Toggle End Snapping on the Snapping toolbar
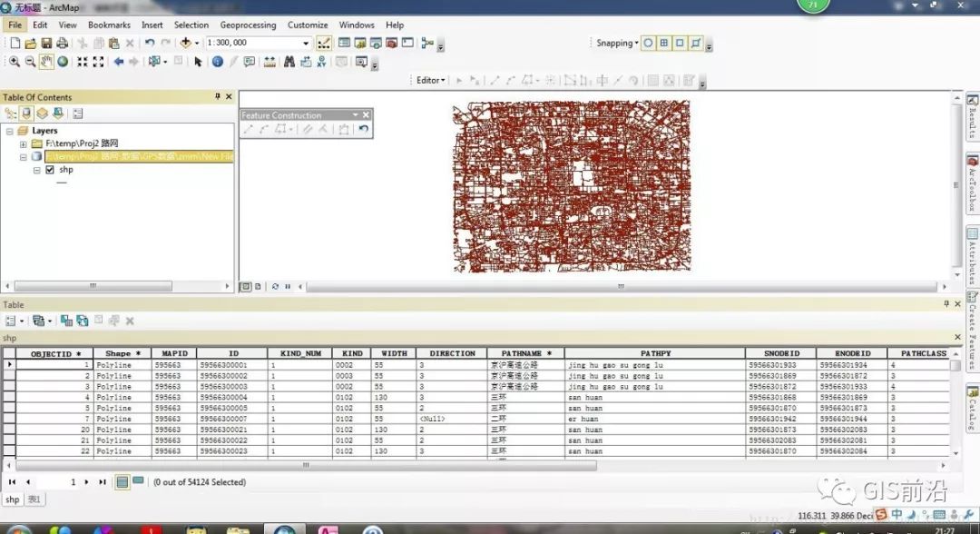This screenshot has width=980, height=534. [663, 44]
